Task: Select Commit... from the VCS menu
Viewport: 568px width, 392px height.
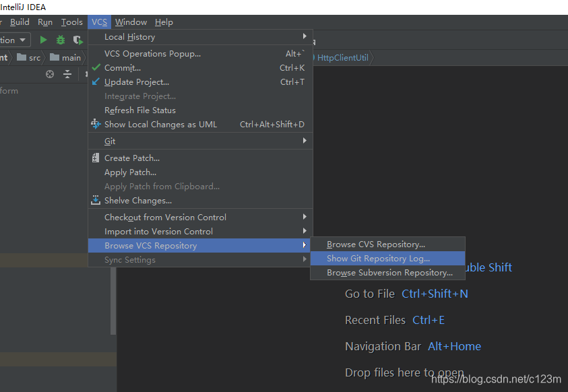Action: [200, 67]
